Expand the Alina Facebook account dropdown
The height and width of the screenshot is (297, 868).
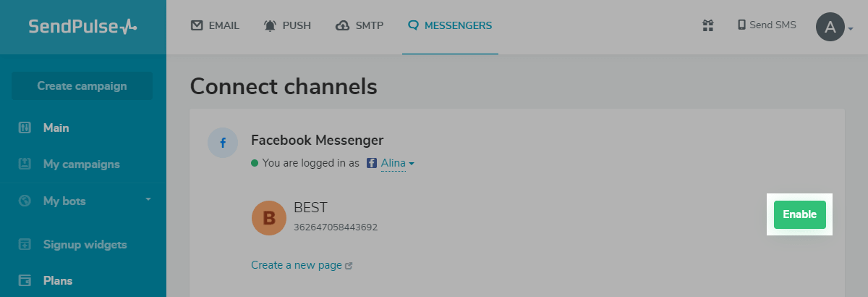click(x=397, y=163)
